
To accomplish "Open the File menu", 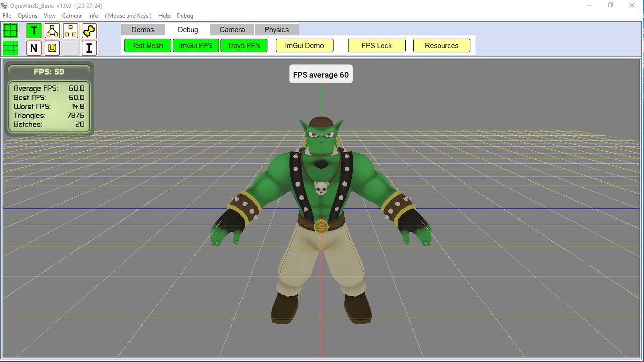I will [7, 16].
